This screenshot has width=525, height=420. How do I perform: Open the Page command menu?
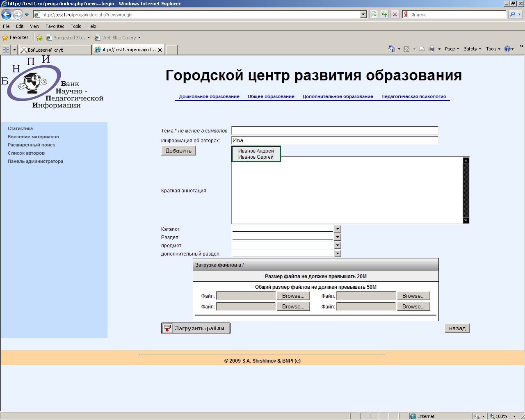(x=452, y=49)
